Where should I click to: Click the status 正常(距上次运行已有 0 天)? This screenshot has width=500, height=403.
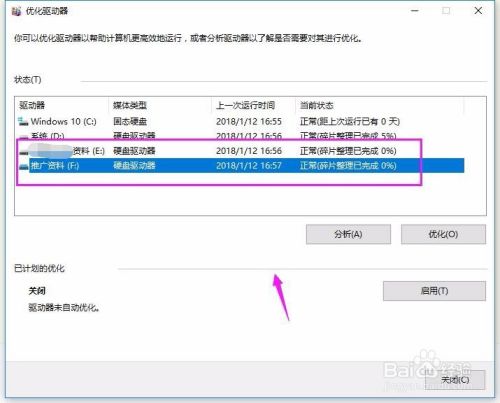coord(350,122)
